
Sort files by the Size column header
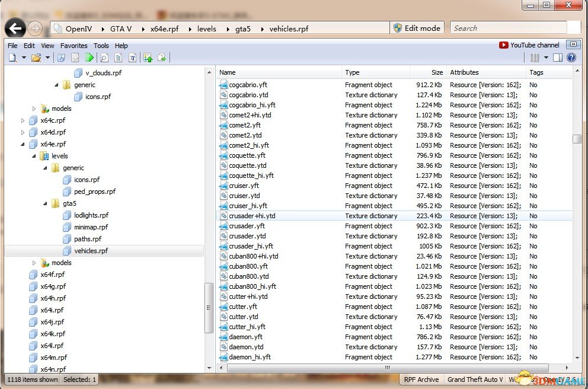coord(428,72)
